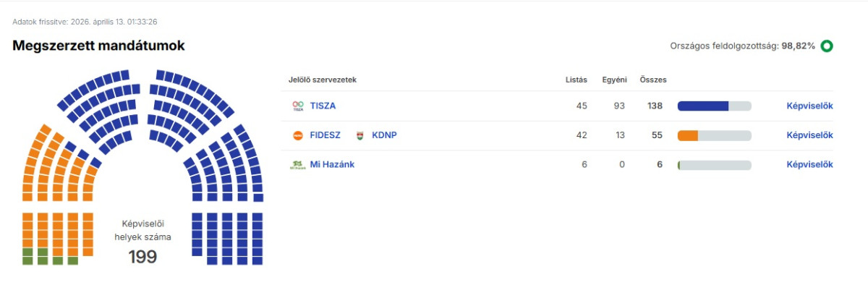View Képviselők for the FIDESZ–KDNP row
The image size is (868, 293).
click(x=809, y=135)
